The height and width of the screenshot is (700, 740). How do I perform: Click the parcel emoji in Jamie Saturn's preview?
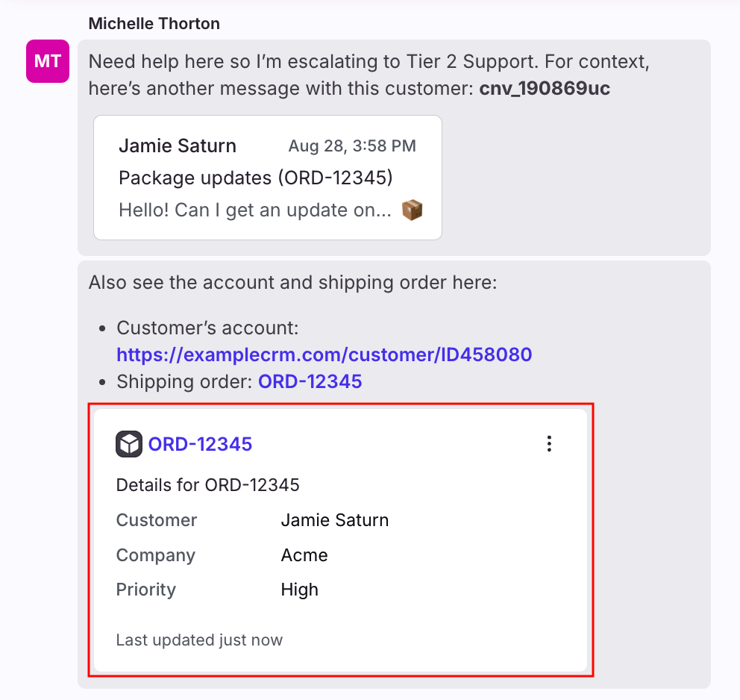412,210
